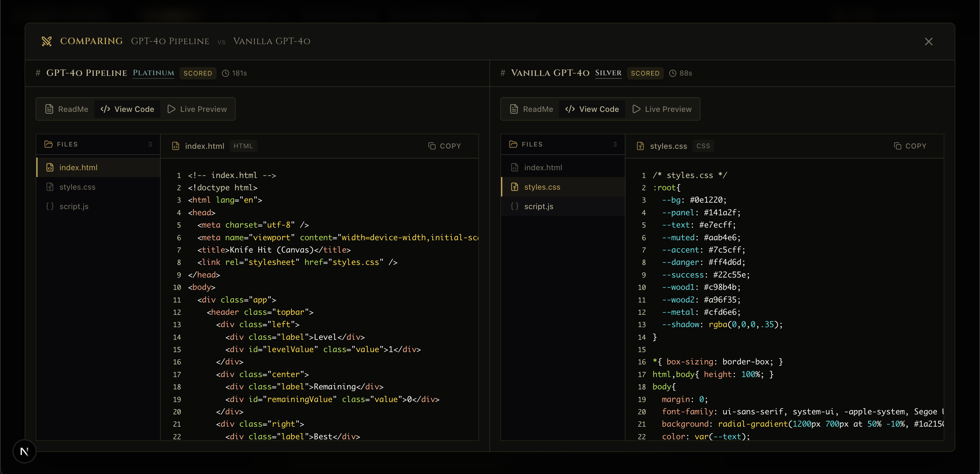Select index.html in right file list
This screenshot has height=474, width=980.
543,168
